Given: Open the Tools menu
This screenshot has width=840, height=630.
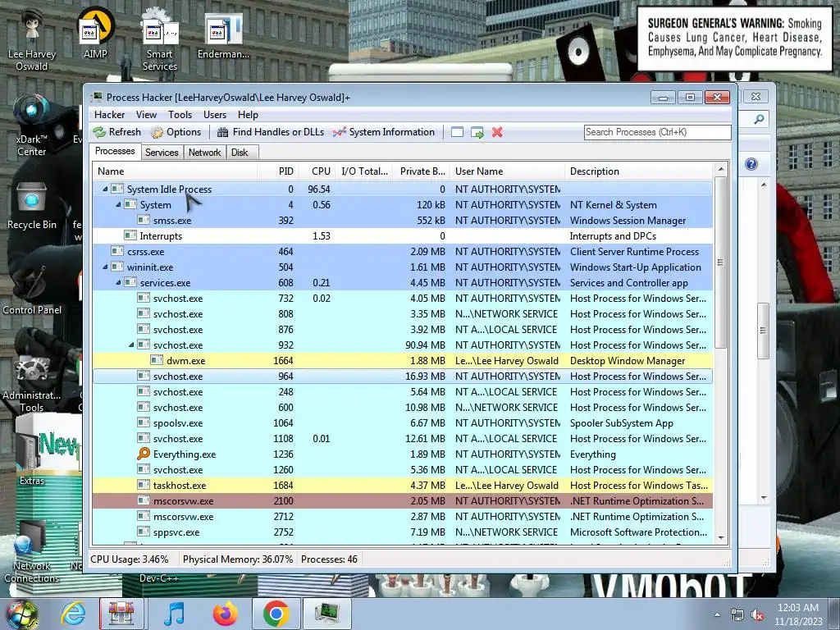Looking at the screenshot, I should pyautogui.click(x=180, y=115).
